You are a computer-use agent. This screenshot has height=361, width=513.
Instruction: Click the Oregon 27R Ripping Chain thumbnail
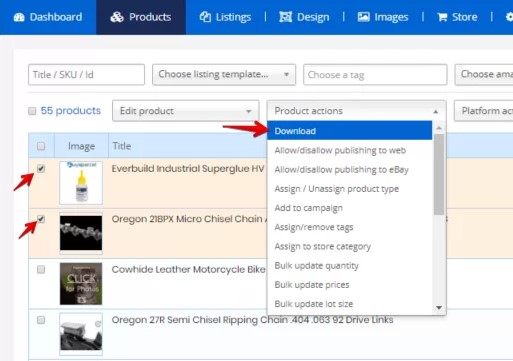pyautogui.click(x=81, y=334)
